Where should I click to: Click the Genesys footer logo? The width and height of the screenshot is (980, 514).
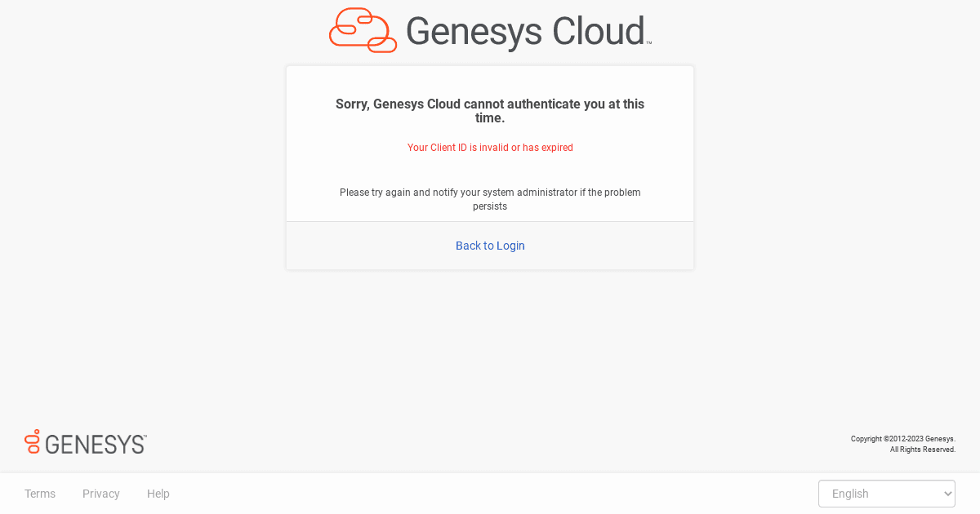(85, 442)
